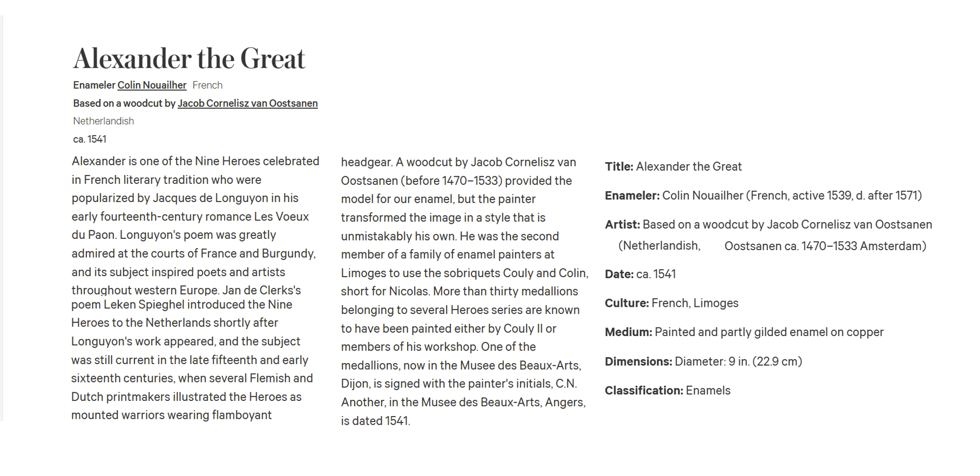This screenshot has height=476, width=980.
Task: Click the 'Oostsanen ca. 1470–1533 Amsterdam' text
Action: point(825,246)
